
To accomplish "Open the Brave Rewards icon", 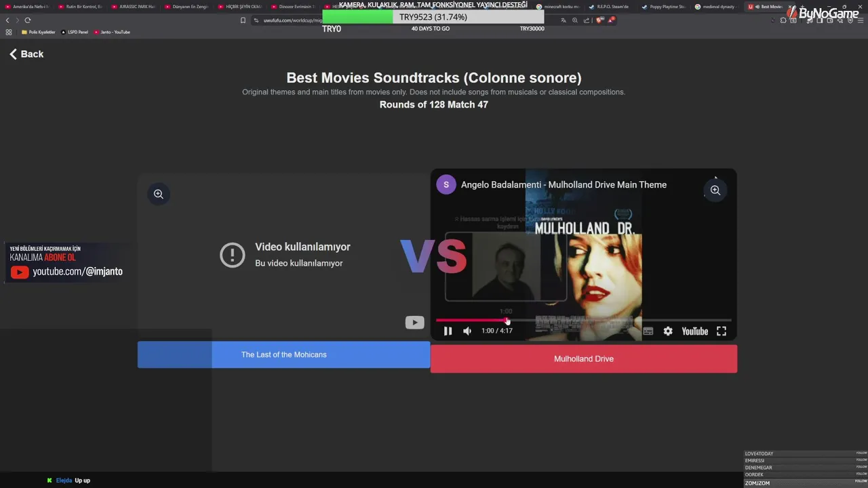I will click(x=611, y=20).
